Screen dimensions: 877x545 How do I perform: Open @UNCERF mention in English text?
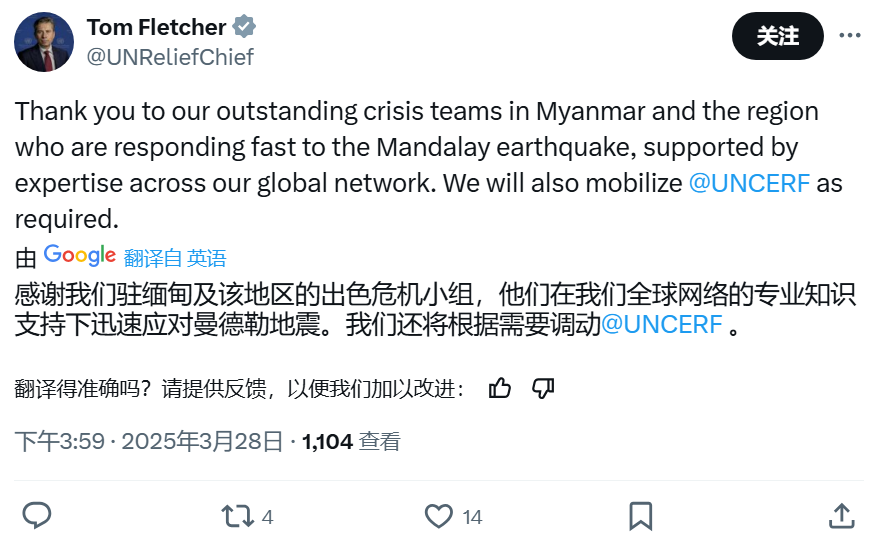751,183
